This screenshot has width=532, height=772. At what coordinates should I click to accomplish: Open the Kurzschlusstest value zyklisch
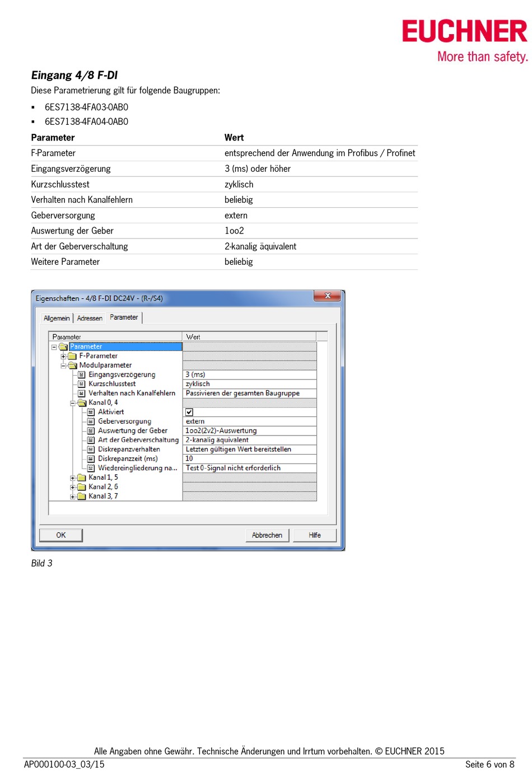click(250, 384)
